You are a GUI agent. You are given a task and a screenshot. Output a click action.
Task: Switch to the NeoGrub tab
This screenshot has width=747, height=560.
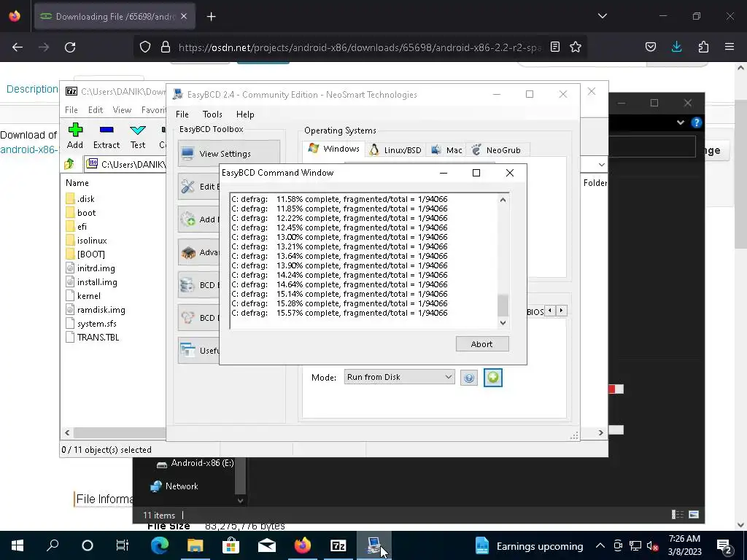497,150
